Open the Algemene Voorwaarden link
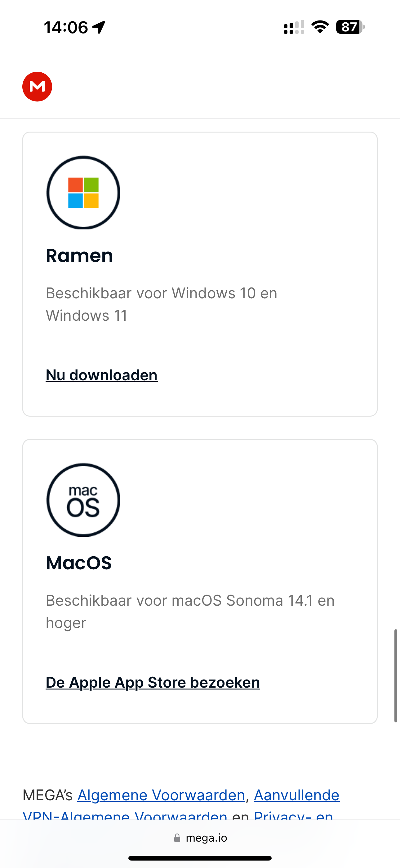Screen dimensions: 400x868 click(x=161, y=795)
